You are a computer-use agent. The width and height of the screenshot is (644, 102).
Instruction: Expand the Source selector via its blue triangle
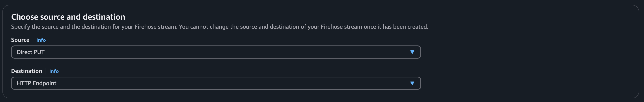click(412, 52)
